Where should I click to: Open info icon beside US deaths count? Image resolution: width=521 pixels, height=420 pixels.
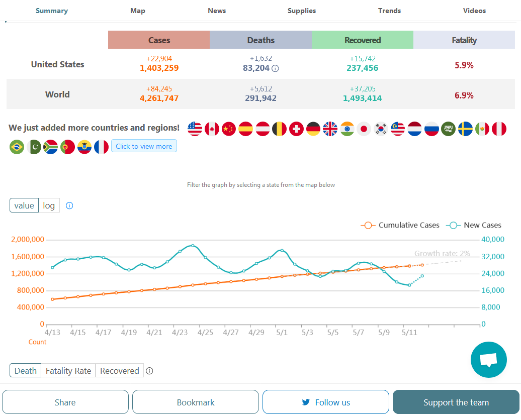point(275,68)
